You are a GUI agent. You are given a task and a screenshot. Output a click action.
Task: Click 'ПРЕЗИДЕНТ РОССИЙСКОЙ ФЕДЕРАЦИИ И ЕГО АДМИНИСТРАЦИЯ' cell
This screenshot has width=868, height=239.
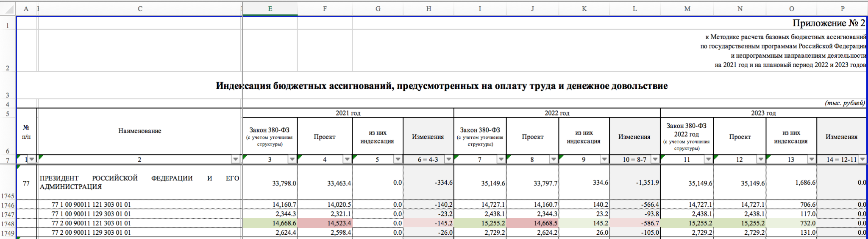(x=140, y=183)
